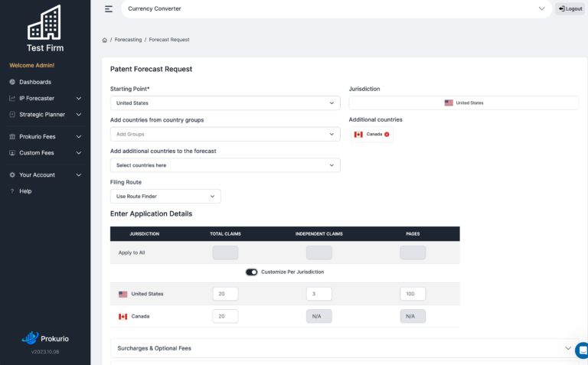Open the chat widget bubble
This screenshot has height=365, width=588.
(582, 350)
